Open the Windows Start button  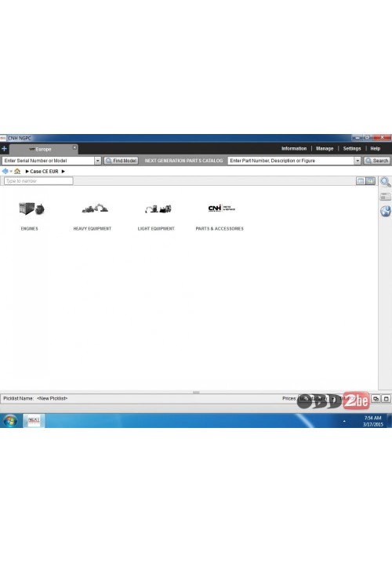pos(10,421)
